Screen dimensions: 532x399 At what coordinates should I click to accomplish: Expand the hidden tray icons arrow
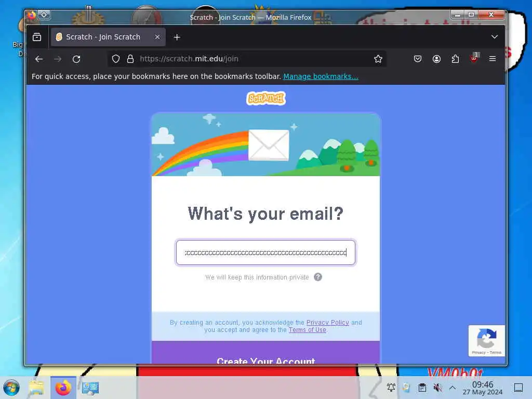coord(453,387)
